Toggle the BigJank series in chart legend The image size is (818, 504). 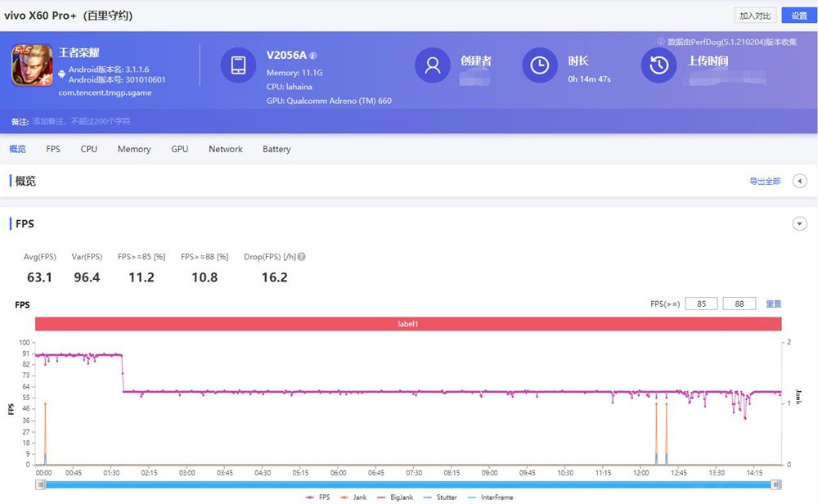click(395, 497)
